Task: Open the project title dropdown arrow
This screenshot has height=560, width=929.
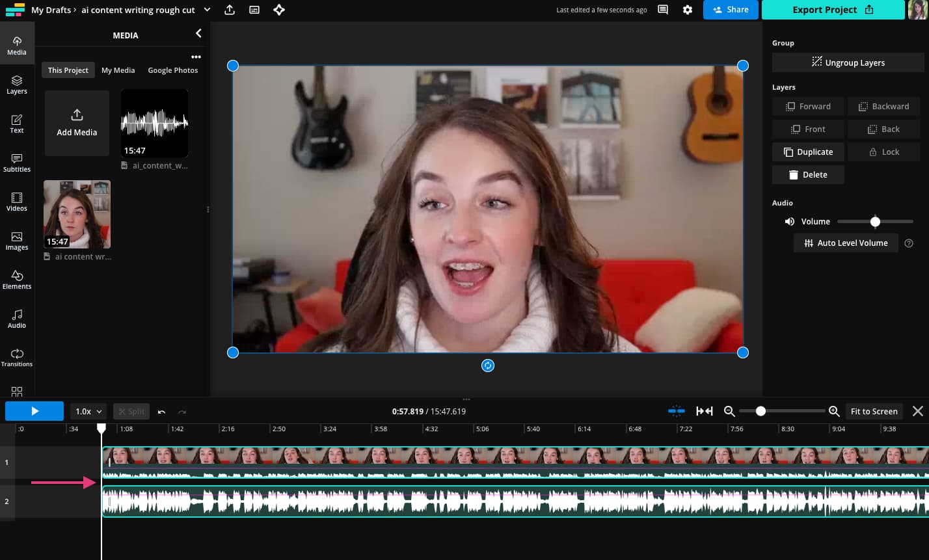Action: tap(207, 10)
